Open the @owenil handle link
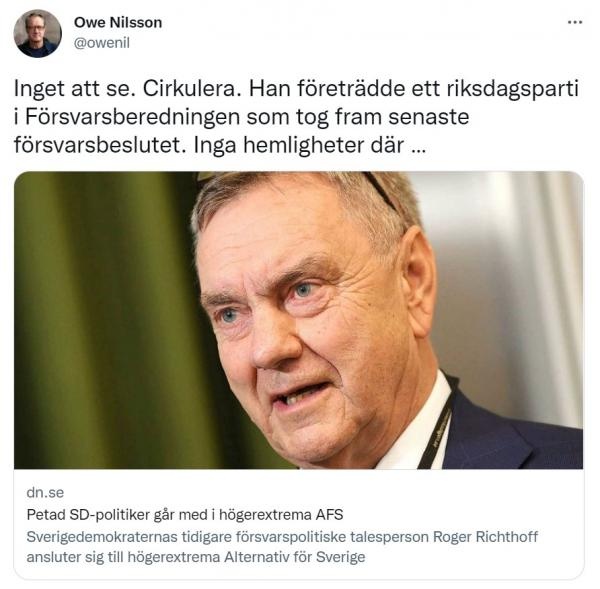The image size is (600, 589). 101,43
